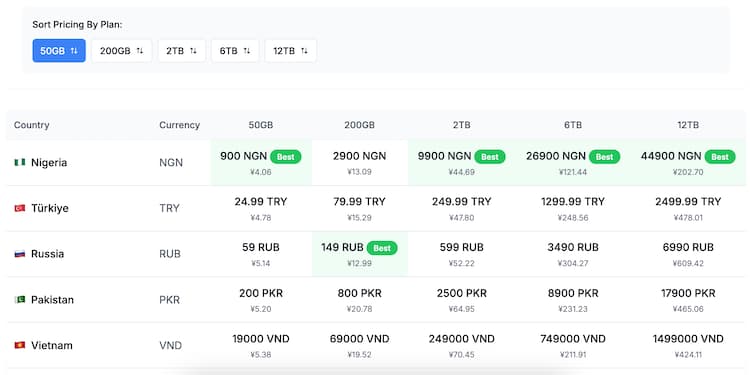The height and width of the screenshot is (375, 750).
Task: Click the Russia flag icon
Action: click(20, 254)
